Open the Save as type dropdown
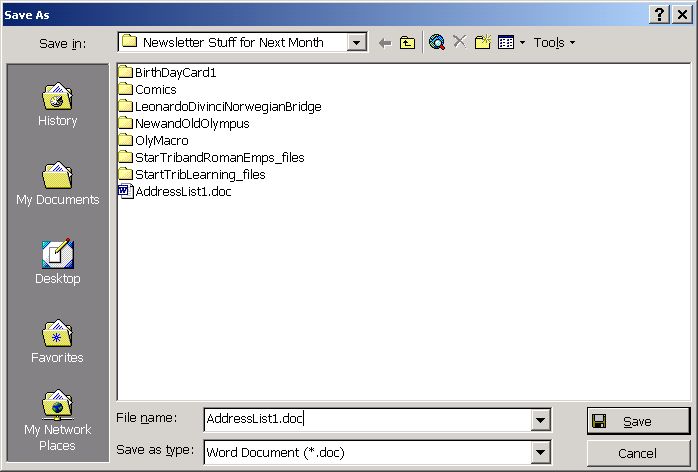The image size is (698, 472). (541, 453)
